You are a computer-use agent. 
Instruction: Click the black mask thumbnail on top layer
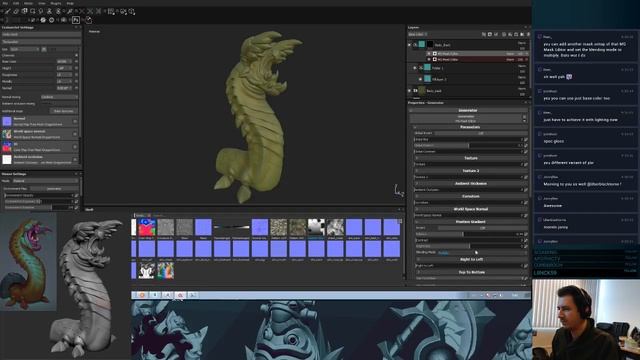[430, 44]
